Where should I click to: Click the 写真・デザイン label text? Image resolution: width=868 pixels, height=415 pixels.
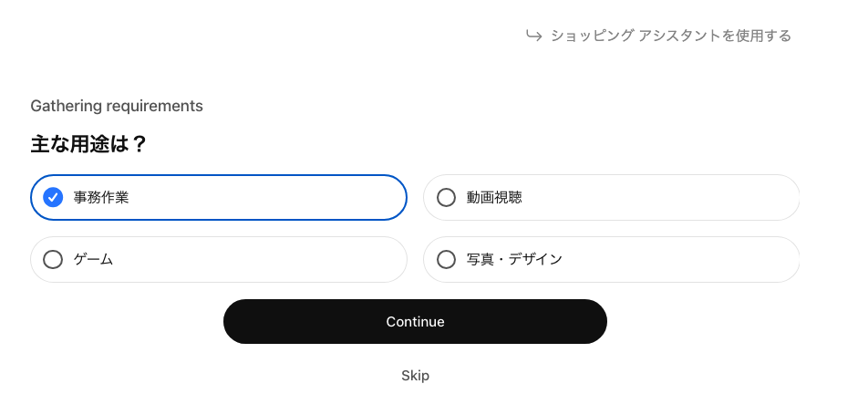click(x=514, y=260)
